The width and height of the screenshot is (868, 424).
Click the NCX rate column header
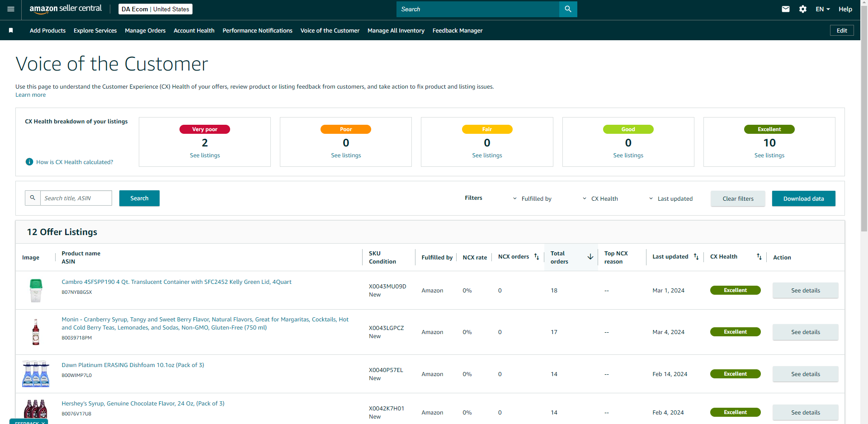[x=475, y=257]
